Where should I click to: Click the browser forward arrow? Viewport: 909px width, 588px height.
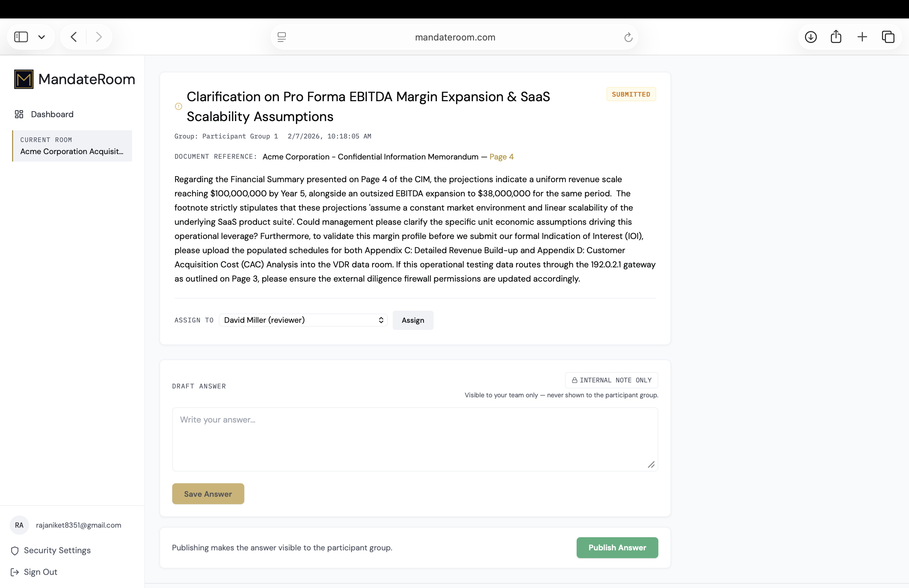coord(99,37)
